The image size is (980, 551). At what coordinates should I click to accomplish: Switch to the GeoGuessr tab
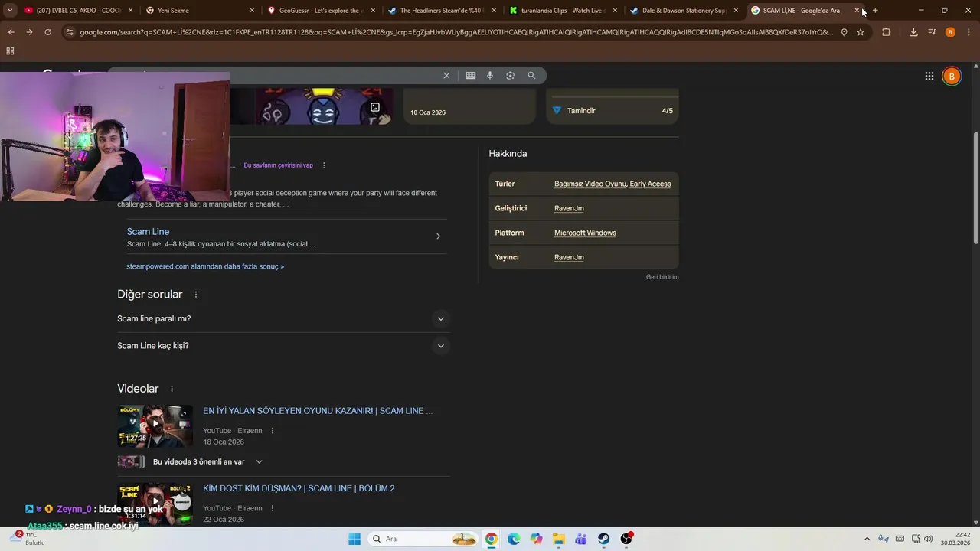tap(322, 11)
